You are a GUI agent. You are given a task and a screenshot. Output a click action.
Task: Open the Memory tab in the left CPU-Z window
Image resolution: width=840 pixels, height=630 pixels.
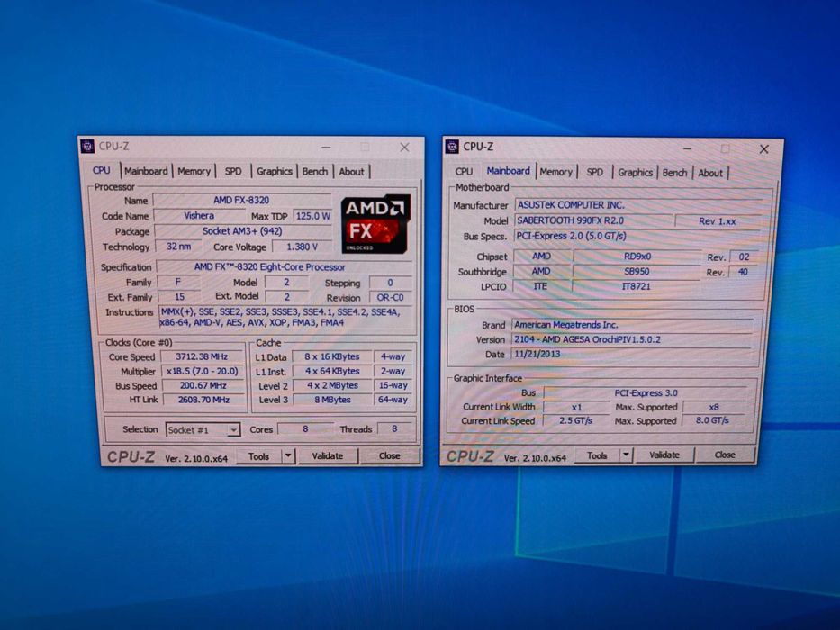coord(194,171)
